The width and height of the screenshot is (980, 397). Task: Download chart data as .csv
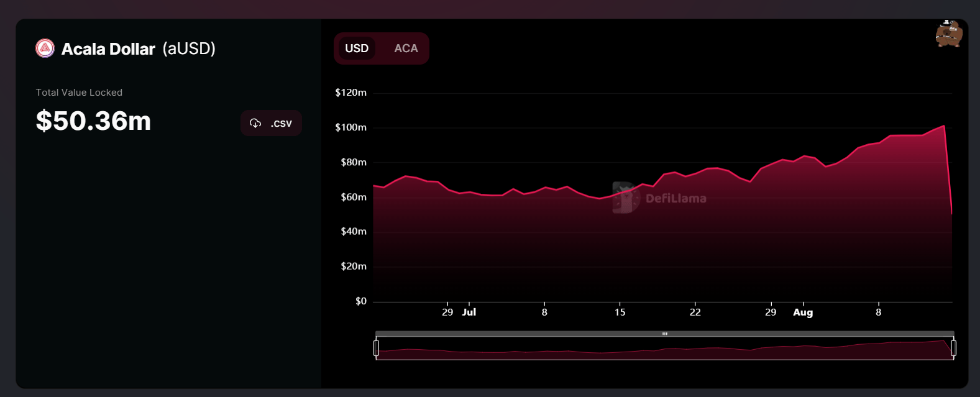pyautogui.click(x=271, y=123)
